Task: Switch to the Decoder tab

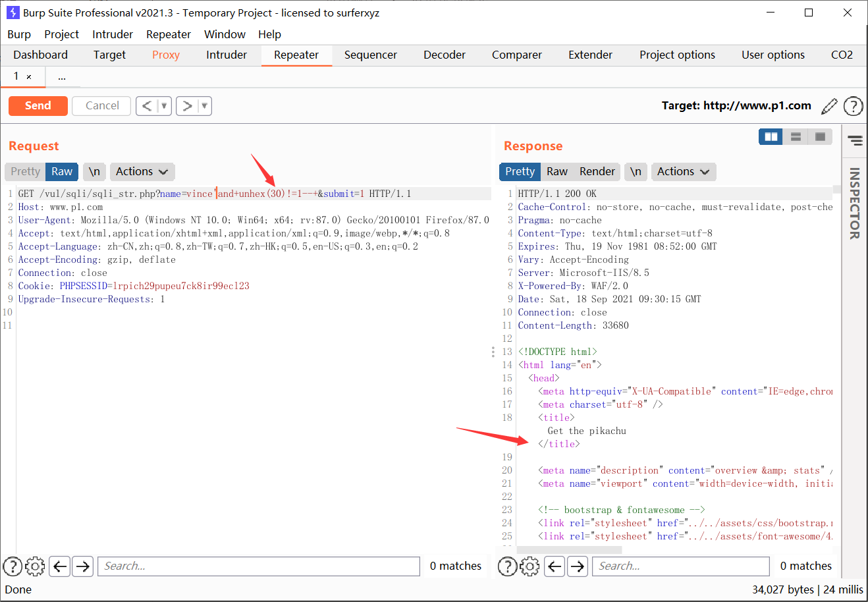Action: point(445,55)
